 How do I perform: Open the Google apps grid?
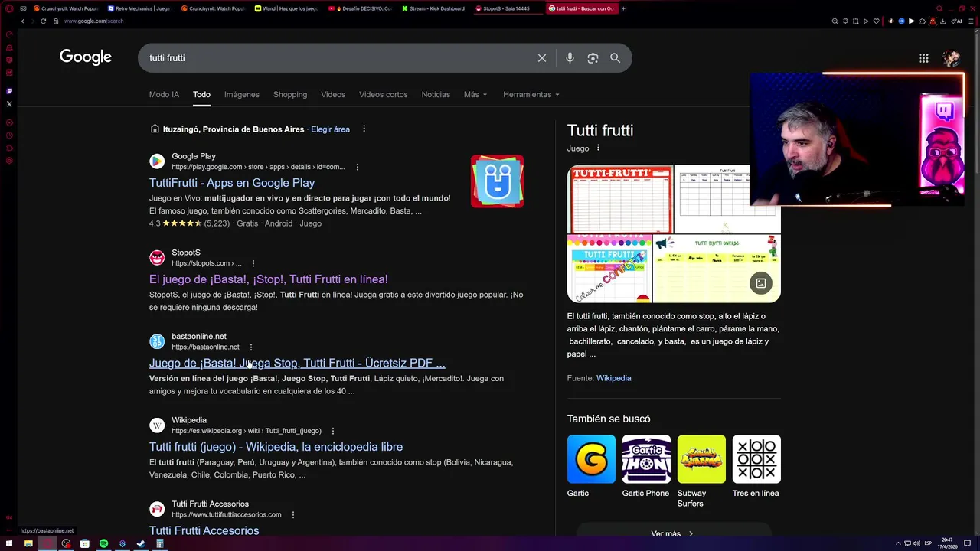923,58
